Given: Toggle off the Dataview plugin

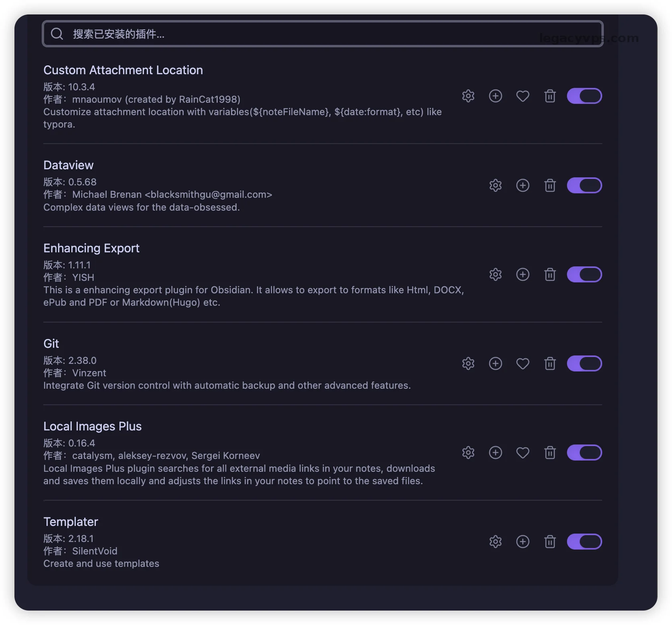Looking at the screenshot, I should (x=584, y=185).
